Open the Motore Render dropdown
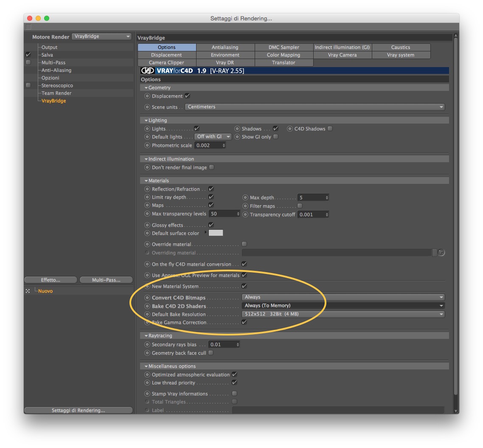The image size is (483, 448). pyautogui.click(x=102, y=37)
